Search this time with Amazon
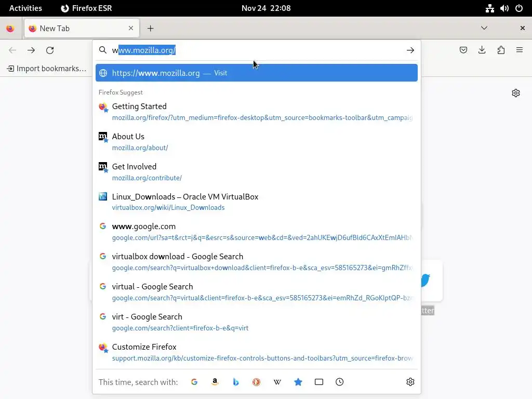This screenshot has height=399, width=532. point(215,382)
